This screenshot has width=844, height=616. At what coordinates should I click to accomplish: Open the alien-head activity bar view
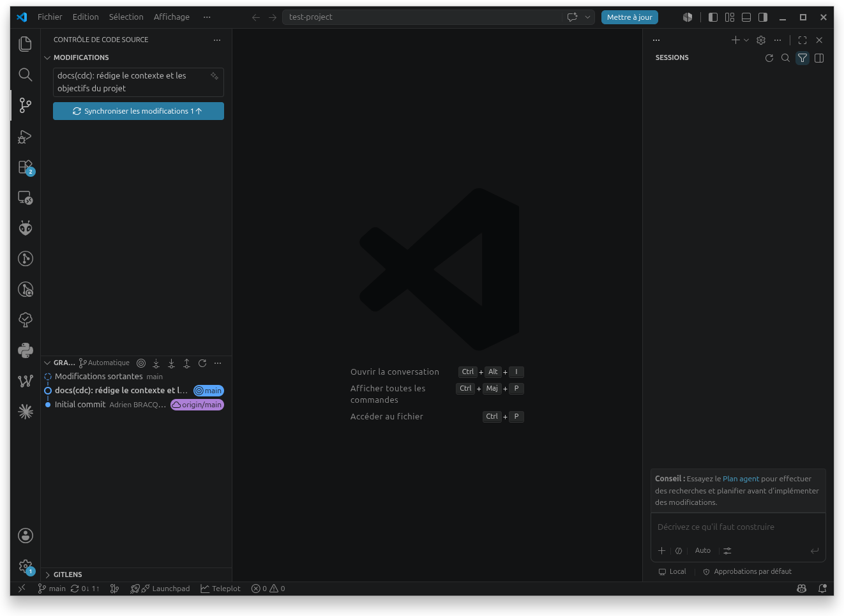[x=26, y=228]
